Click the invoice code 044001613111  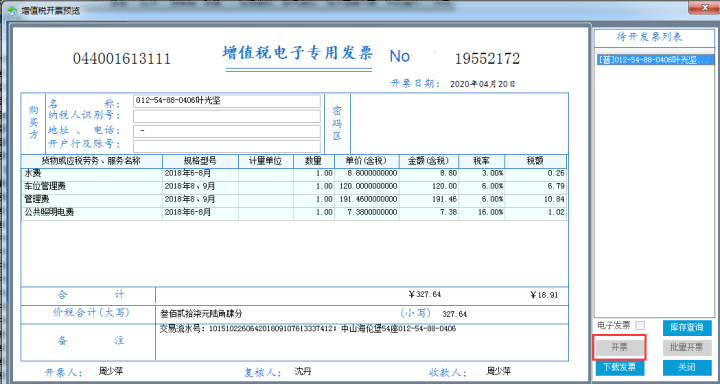click(122, 59)
